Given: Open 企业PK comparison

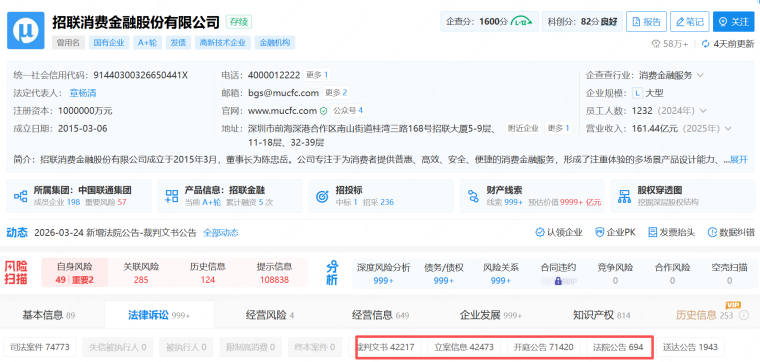Looking at the screenshot, I should 615,233.
